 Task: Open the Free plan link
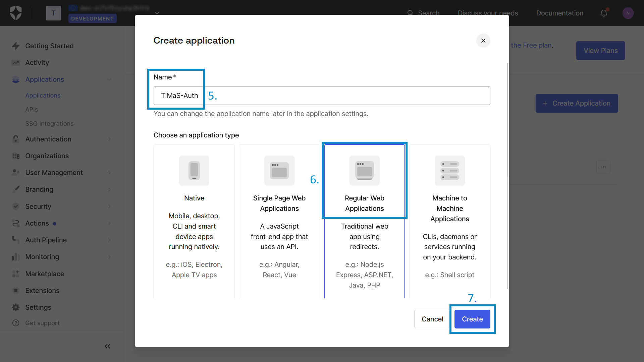point(531,45)
